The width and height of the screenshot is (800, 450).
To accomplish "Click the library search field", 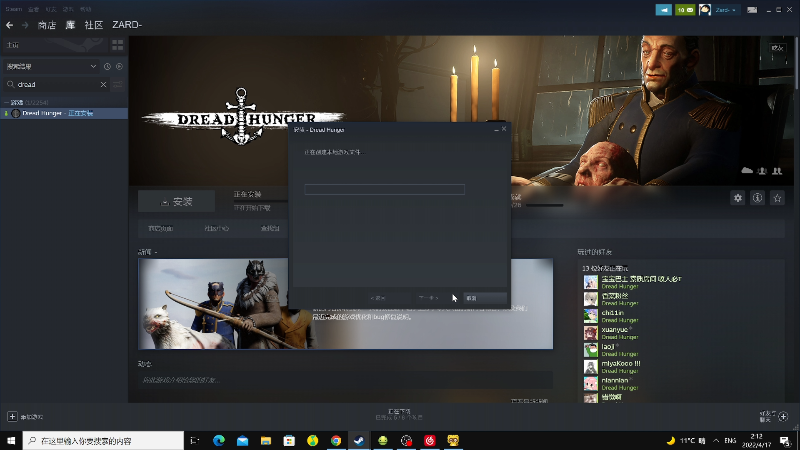I will (x=54, y=84).
